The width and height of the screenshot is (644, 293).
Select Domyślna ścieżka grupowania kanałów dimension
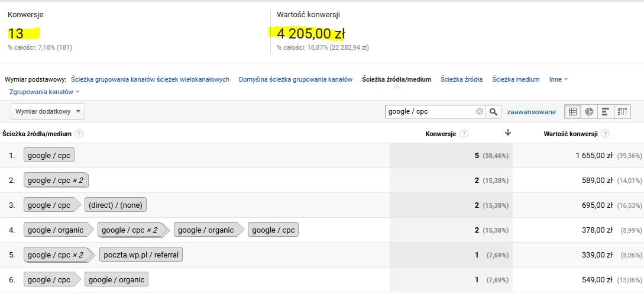coord(296,79)
